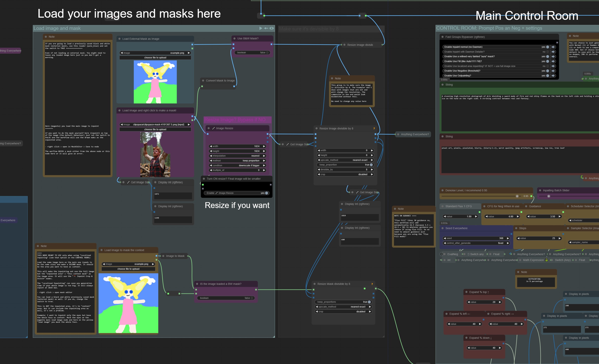Click the Load image and mask group title

pos(57,28)
